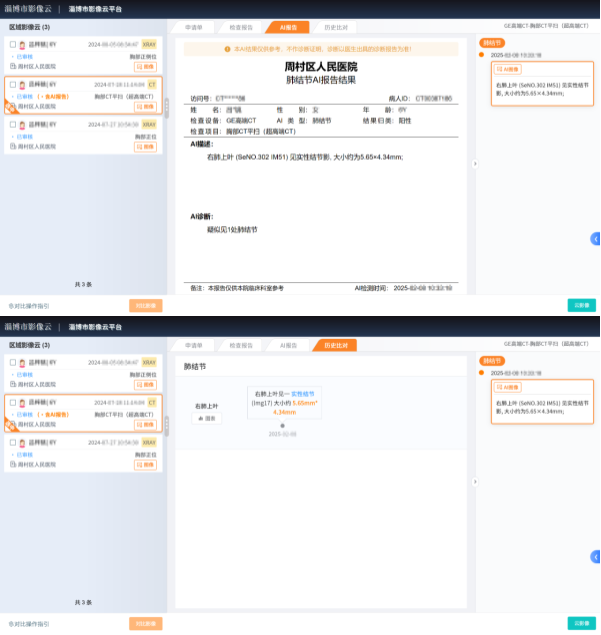
Task: Click the 图表 chart icon under 右肺上叶 in the lower panel
Action: [208, 418]
